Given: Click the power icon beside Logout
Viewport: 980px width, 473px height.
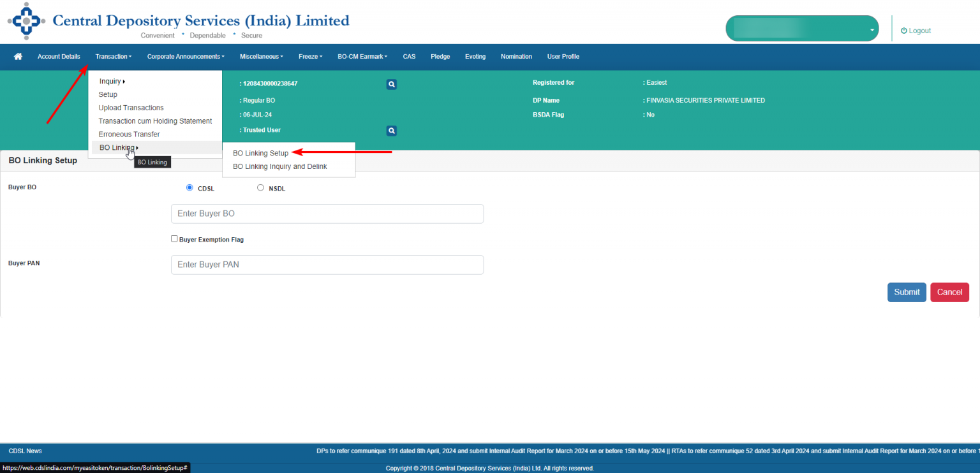Looking at the screenshot, I should click(903, 30).
